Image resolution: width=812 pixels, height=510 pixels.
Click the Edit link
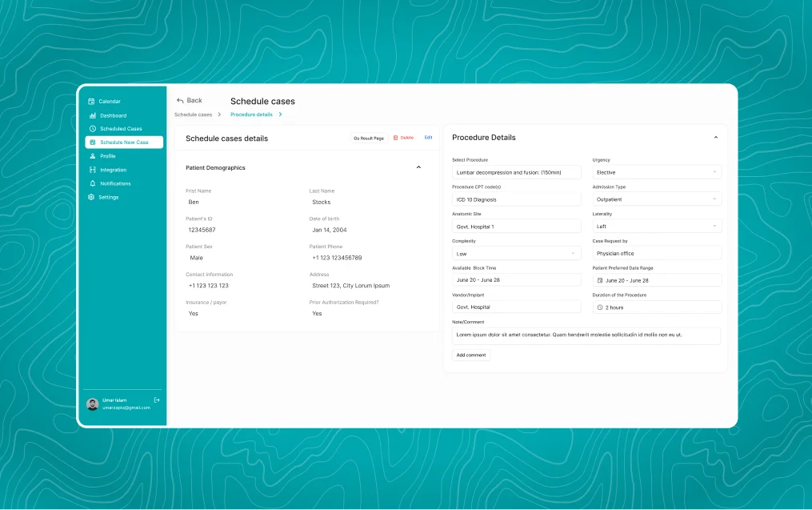point(428,138)
